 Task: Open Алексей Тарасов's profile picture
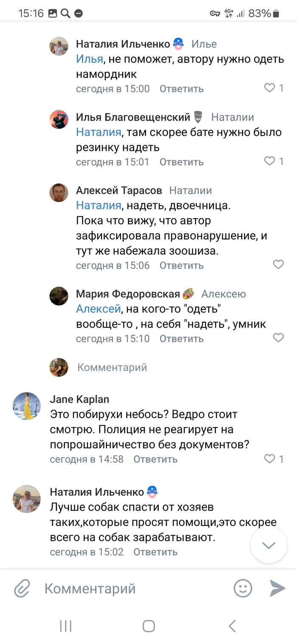tap(59, 193)
